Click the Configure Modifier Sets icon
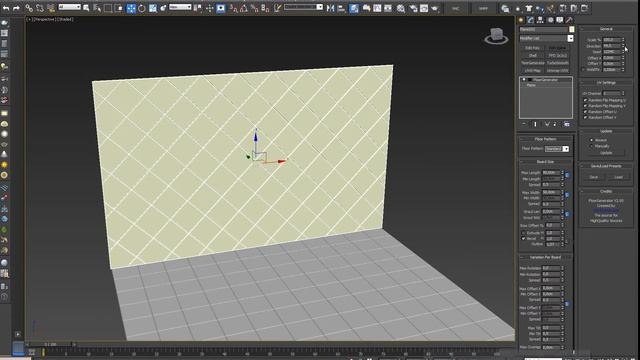 (x=567, y=124)
